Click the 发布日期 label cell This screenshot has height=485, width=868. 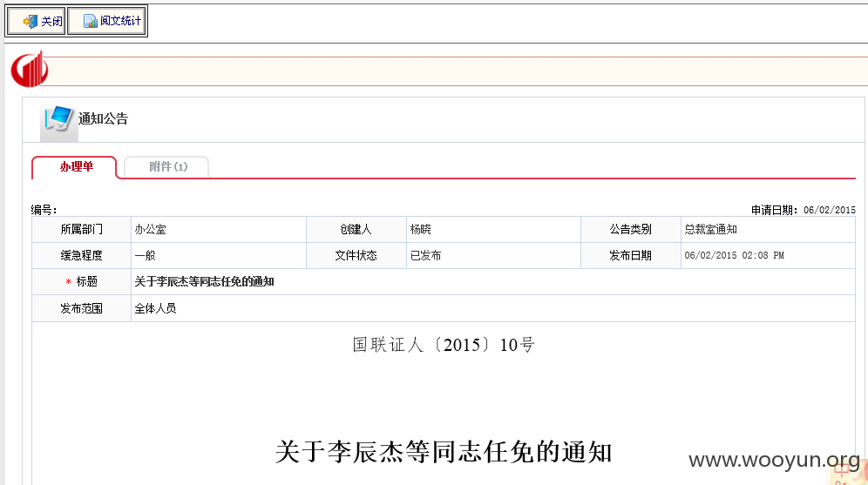coord(630,255)
